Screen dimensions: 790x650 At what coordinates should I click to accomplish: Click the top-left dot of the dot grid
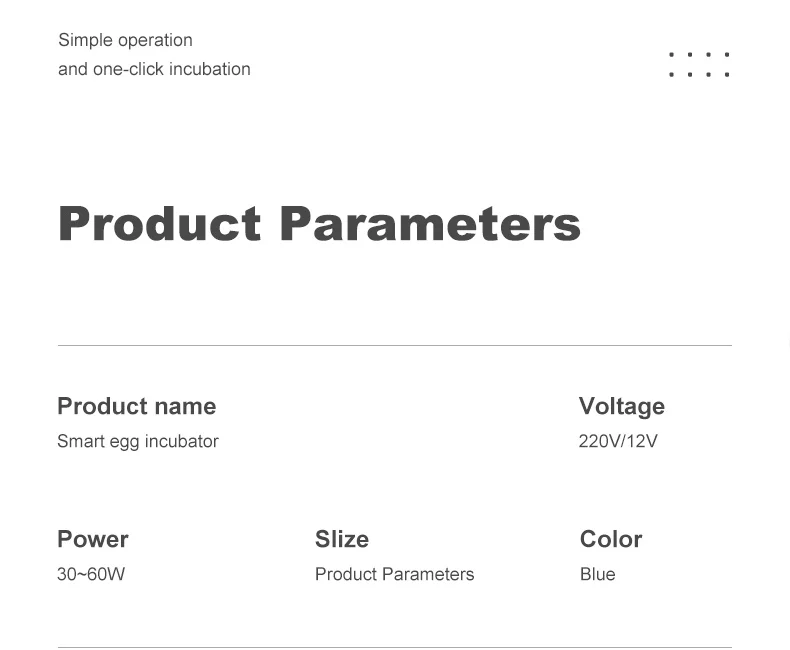tap(671, 55)
